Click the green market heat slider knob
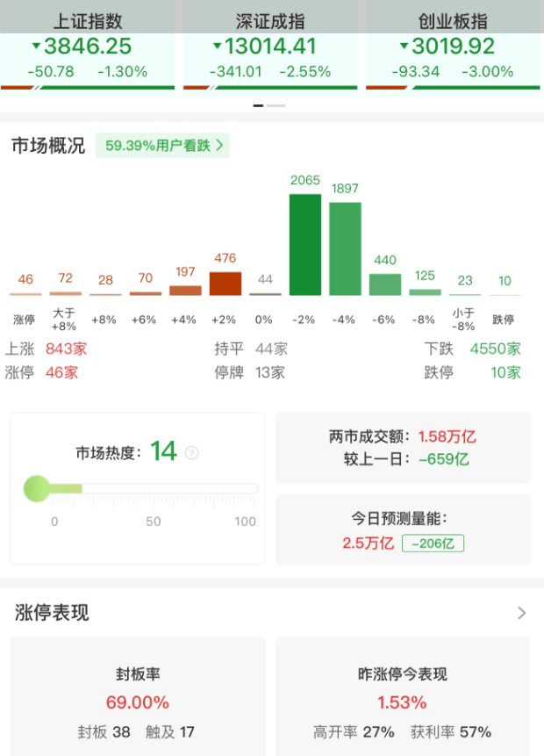The height and width of the screenshot is (756, 544). point(38,488)
